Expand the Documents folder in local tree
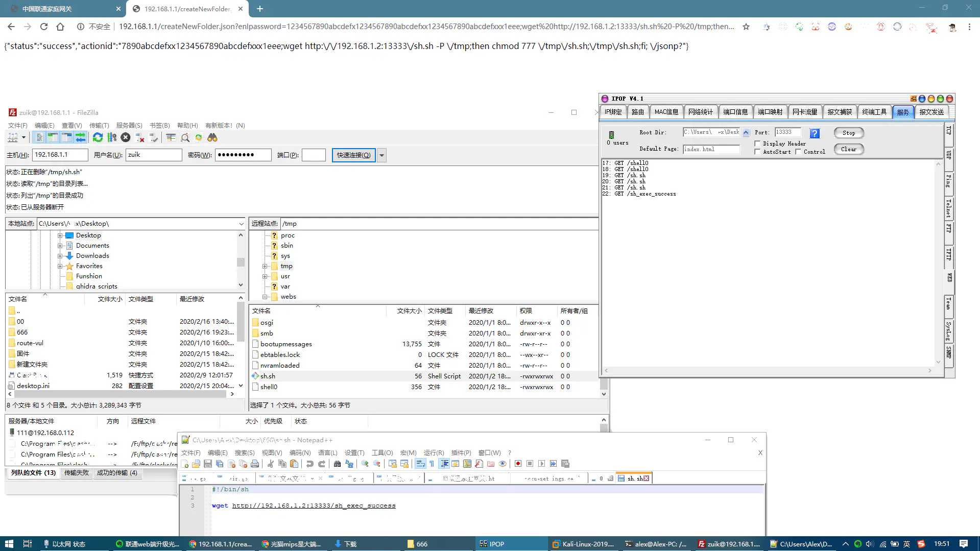This screenshot has height=551, width=980. [60, 245]
